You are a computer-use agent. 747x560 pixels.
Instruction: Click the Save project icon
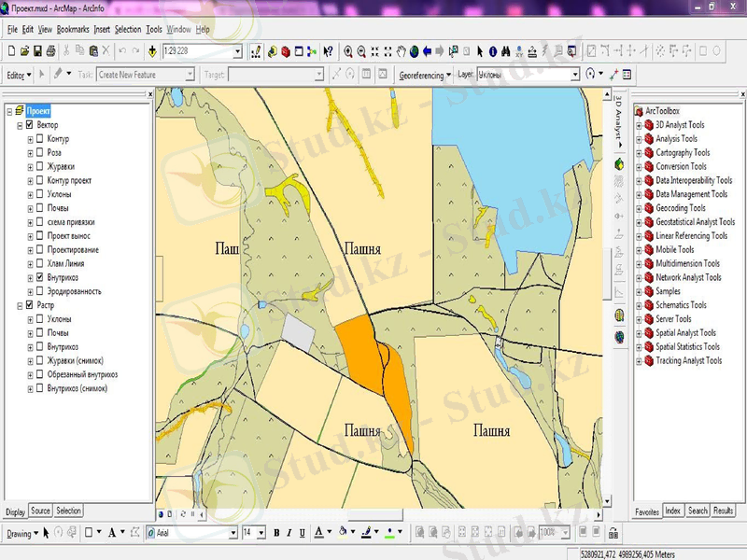click(x=38, y=51)
